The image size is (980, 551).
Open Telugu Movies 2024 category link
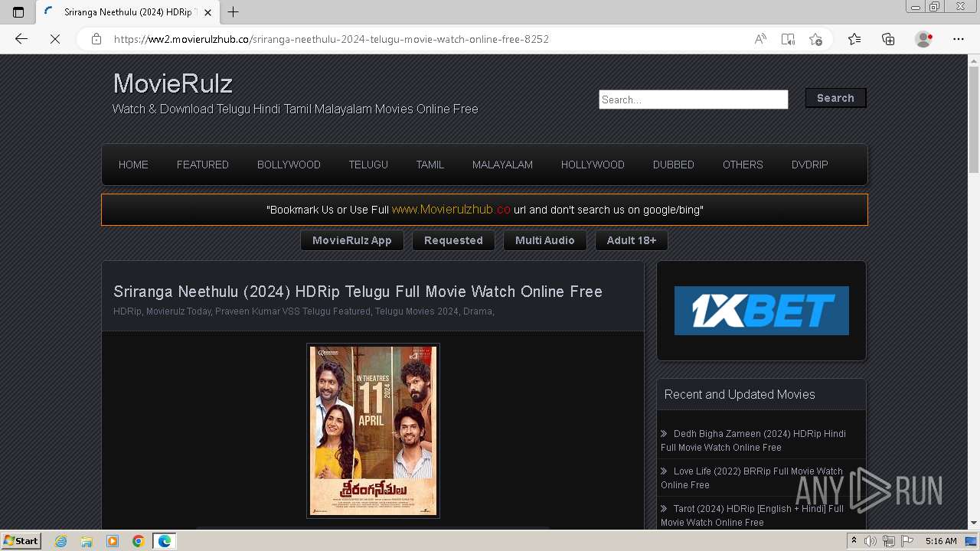(x=416, y=311)
